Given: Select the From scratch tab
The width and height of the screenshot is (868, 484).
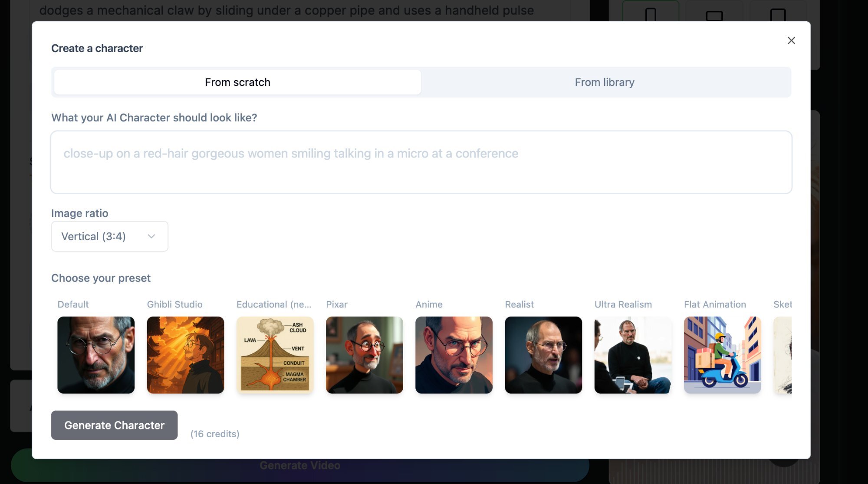Looking at the screenshot, I should [x=237, y=82].
